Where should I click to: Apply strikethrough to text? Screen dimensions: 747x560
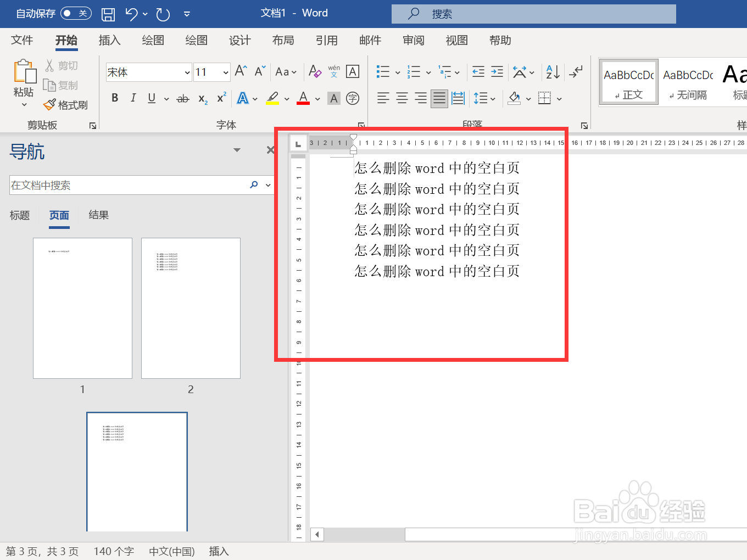(183, 98)
